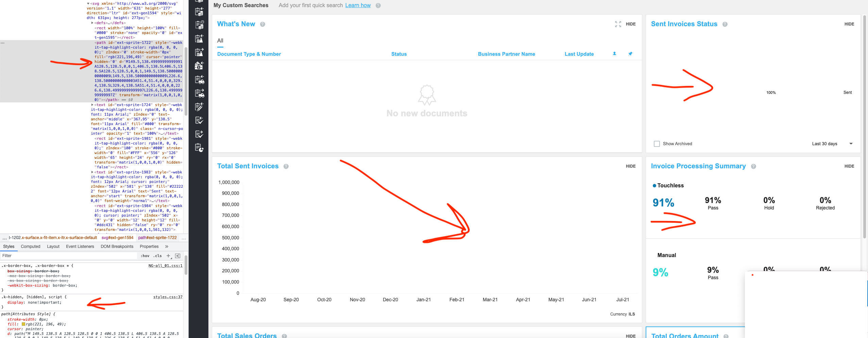Expand the defs node in the Elements panel

click(x=93, y=23)
